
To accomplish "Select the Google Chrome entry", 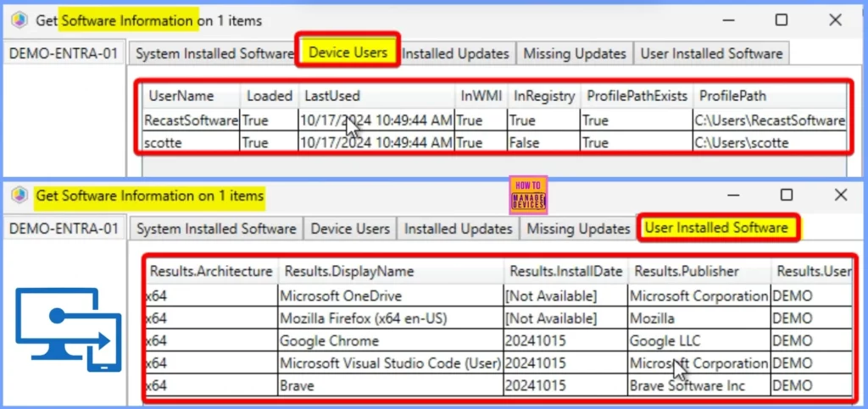I will (391, 341).
